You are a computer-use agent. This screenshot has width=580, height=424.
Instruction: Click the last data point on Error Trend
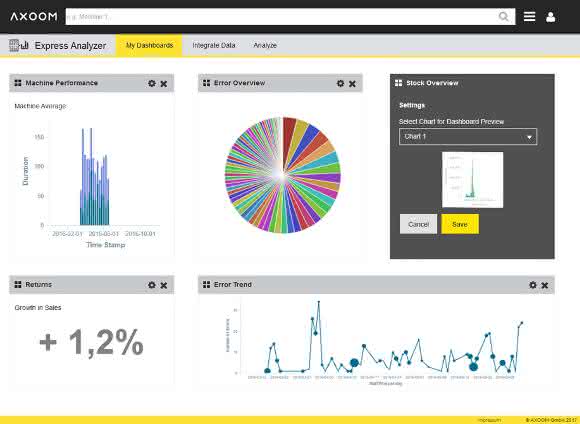coord(522,323)
